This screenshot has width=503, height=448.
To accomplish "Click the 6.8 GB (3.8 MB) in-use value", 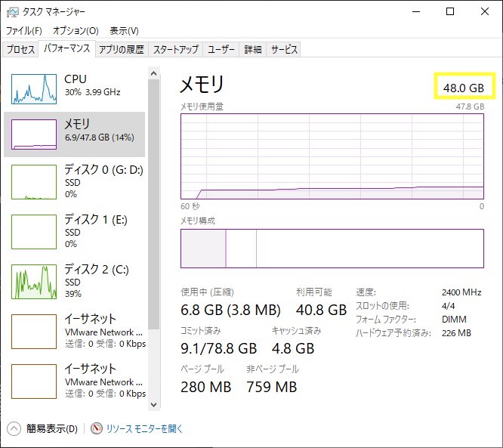I will point(230,310).
